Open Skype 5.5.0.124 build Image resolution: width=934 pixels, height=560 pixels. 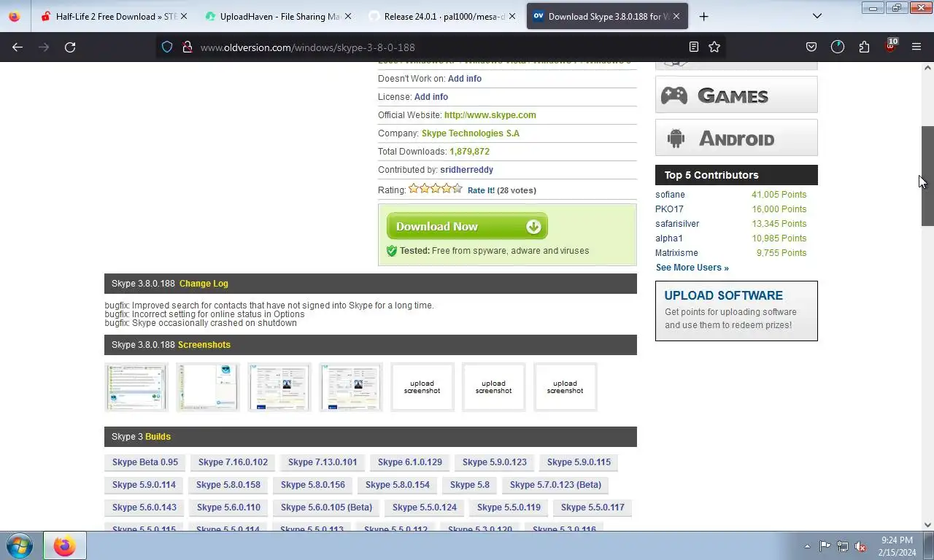(x=425, y=507)
